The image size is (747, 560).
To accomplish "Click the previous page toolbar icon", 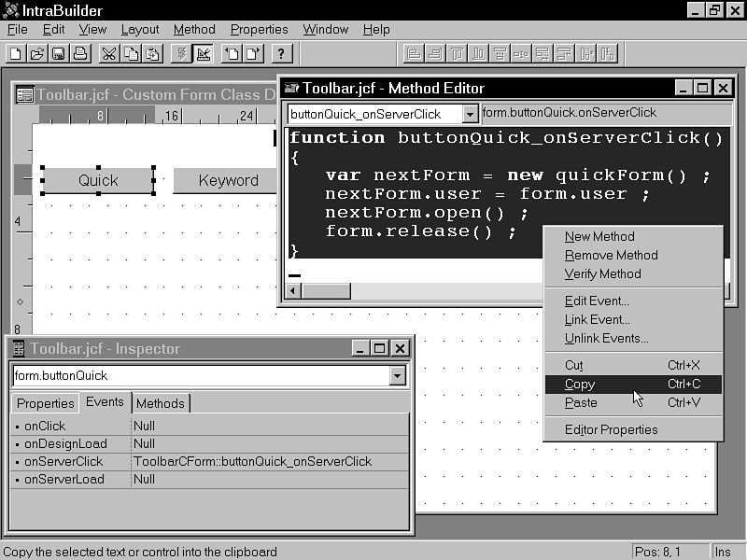I will (x=232, y=54).
